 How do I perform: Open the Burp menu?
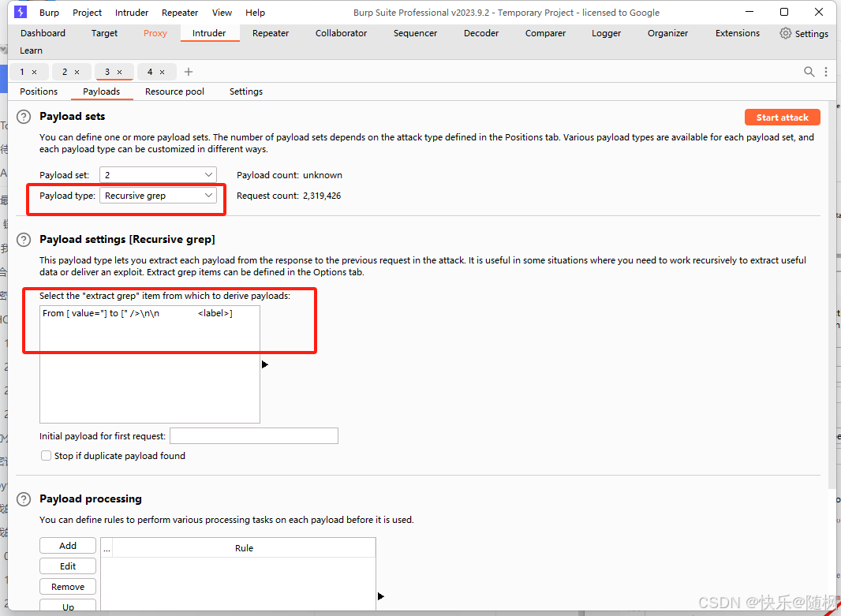[50, 13]
